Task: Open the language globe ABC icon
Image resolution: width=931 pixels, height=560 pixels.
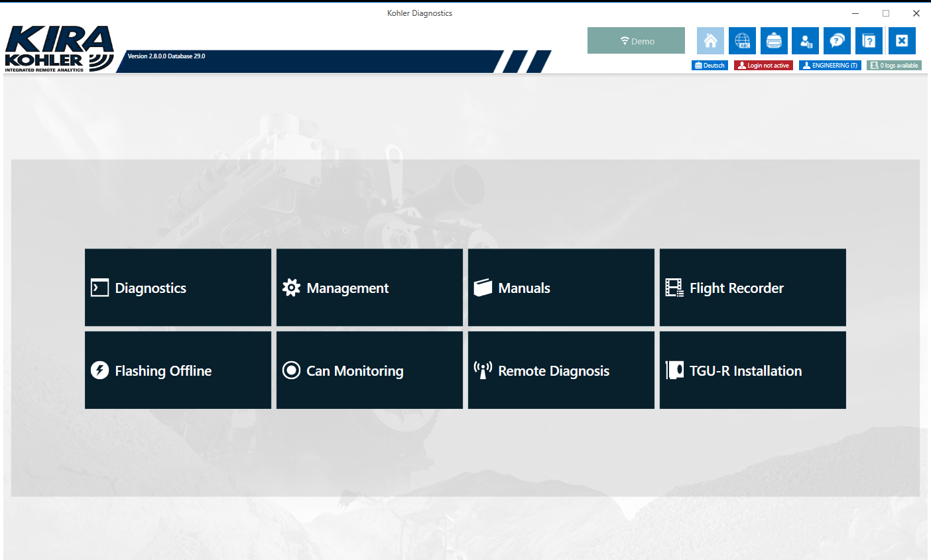Action: coord(742,41)
